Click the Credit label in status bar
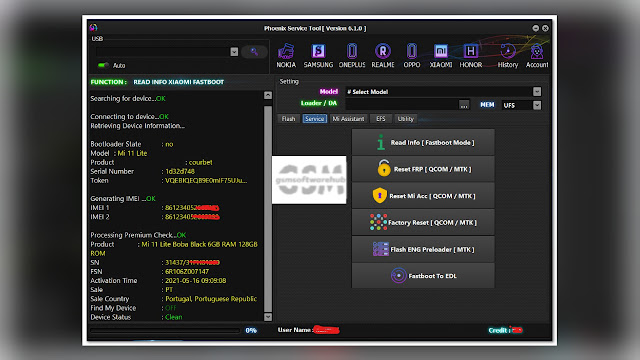Viewport: 640px width, 360px height. (498, 330)
